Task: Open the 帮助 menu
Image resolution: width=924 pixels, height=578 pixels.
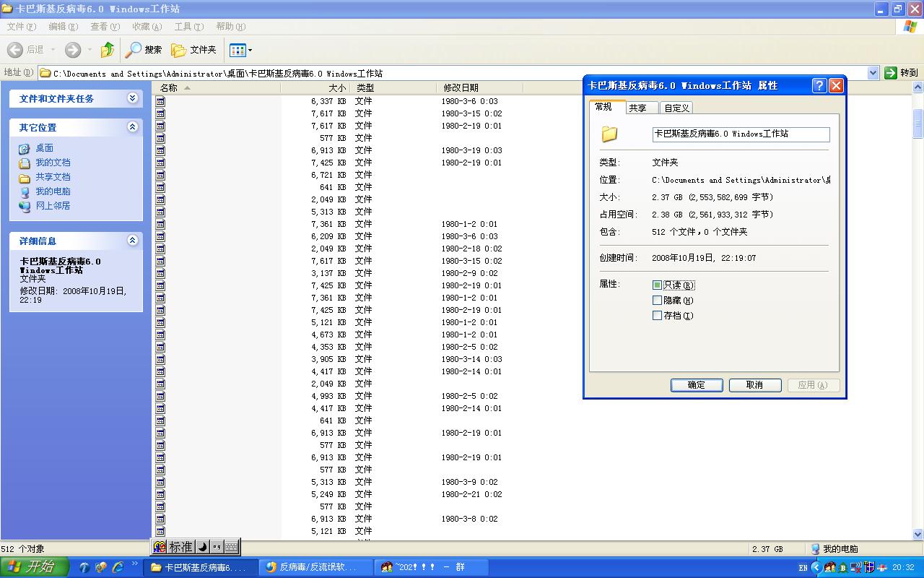Action: pyautogui.click(x=230, y=27)
